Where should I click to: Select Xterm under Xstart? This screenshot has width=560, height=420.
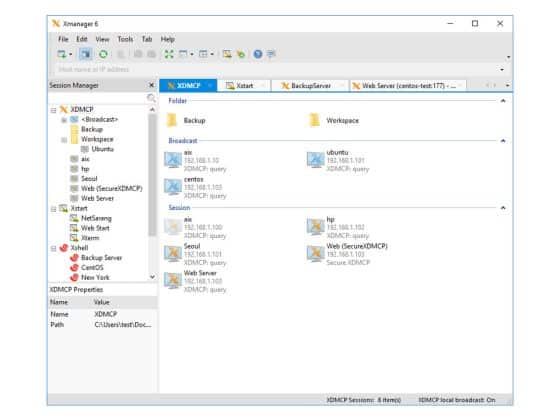point(90,238)
